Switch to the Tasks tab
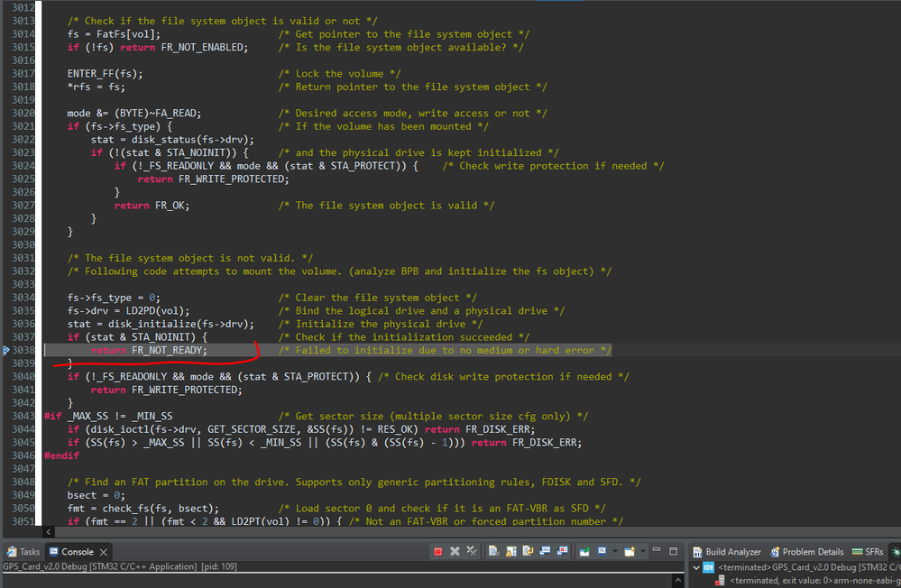901x588 pixels. 23,552
